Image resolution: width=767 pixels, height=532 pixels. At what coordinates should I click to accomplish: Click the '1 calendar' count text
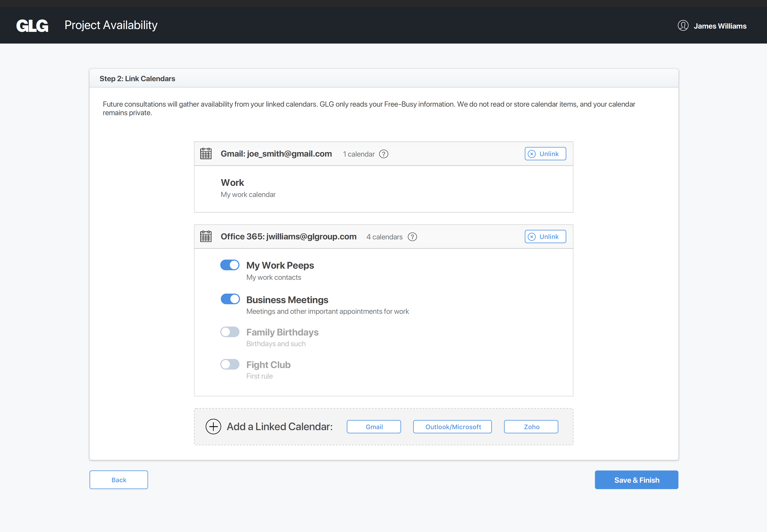coord(359,154)
